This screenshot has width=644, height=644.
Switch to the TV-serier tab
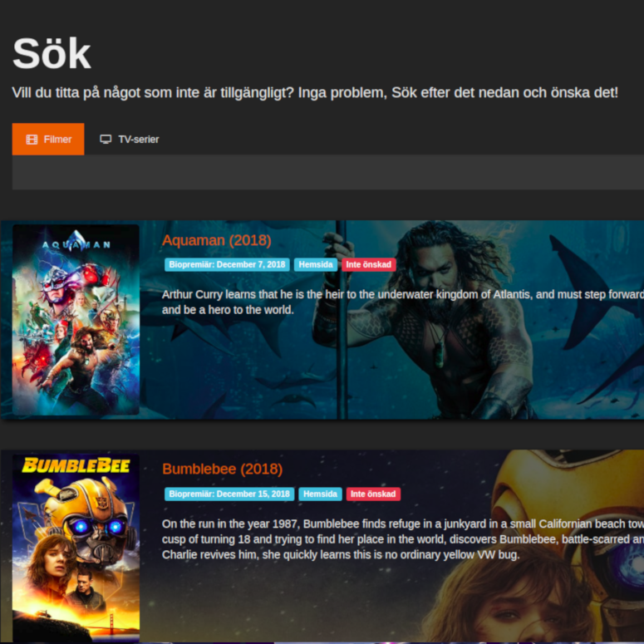pyautogui.click(x=130, y=140)
